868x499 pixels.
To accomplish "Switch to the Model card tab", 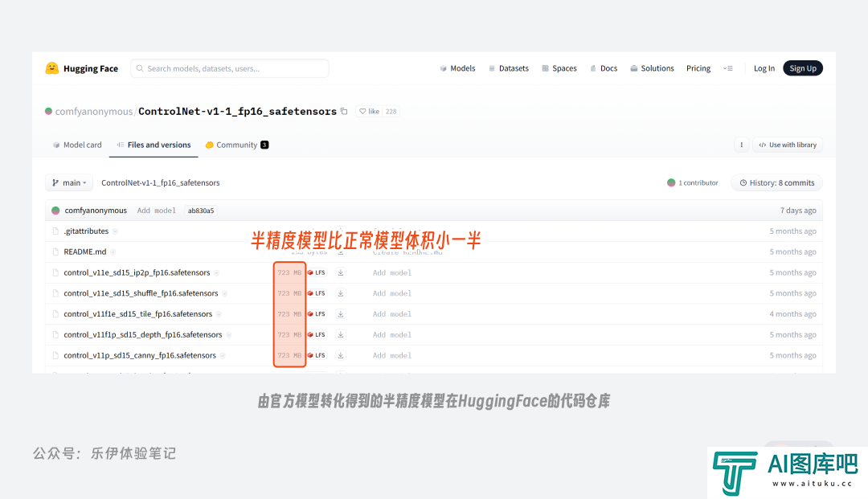I will click(77, 145).
